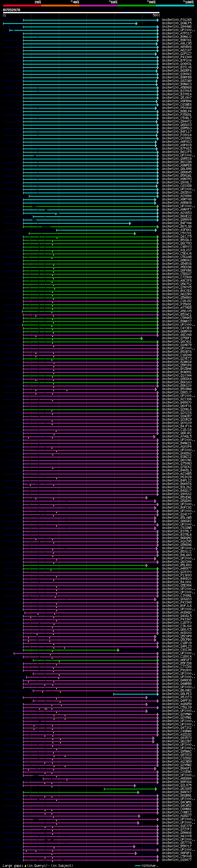This screenshot has height=868, width=197.
Task: Select label UniRef100_Q4IJT5
Action: click(177, 236)
